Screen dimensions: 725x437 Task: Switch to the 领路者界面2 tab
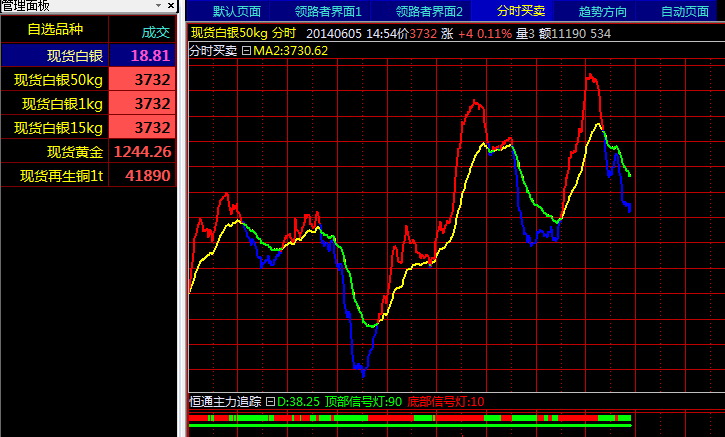pyautogui.click(x=429, y=11)
